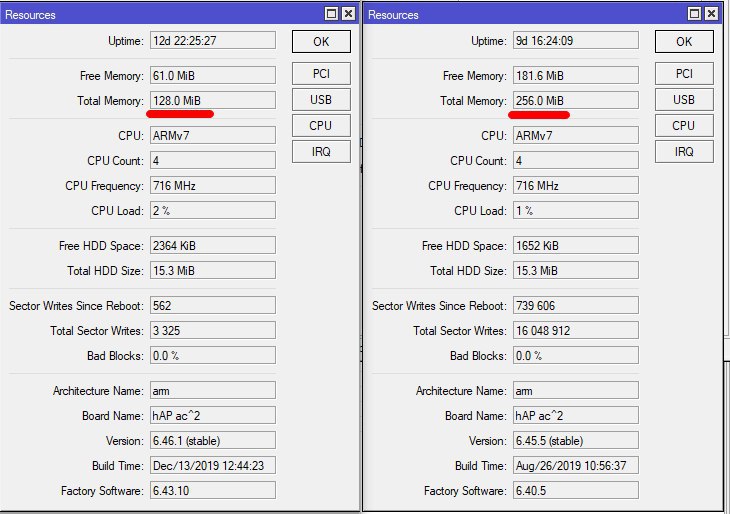
Task: Click Total Memory field showing 256.0 MiB
Action: [x=575, y=101]
